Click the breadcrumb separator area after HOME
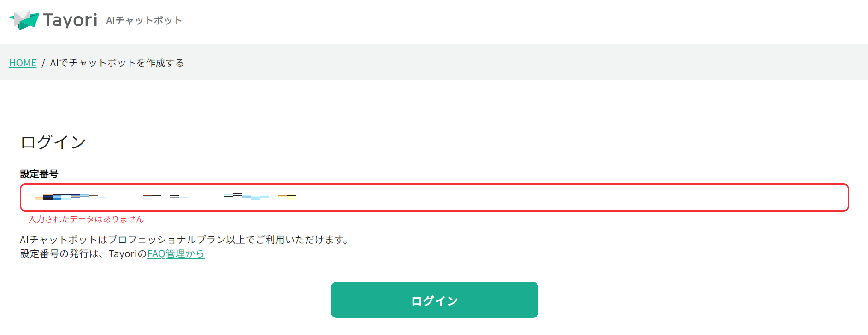This screenshot has width=868, height=335. click(43, 62)
